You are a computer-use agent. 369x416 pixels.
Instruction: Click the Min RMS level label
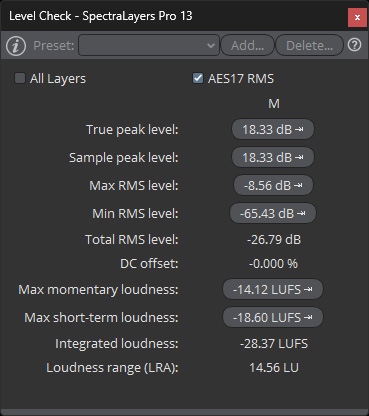point(135,214)
